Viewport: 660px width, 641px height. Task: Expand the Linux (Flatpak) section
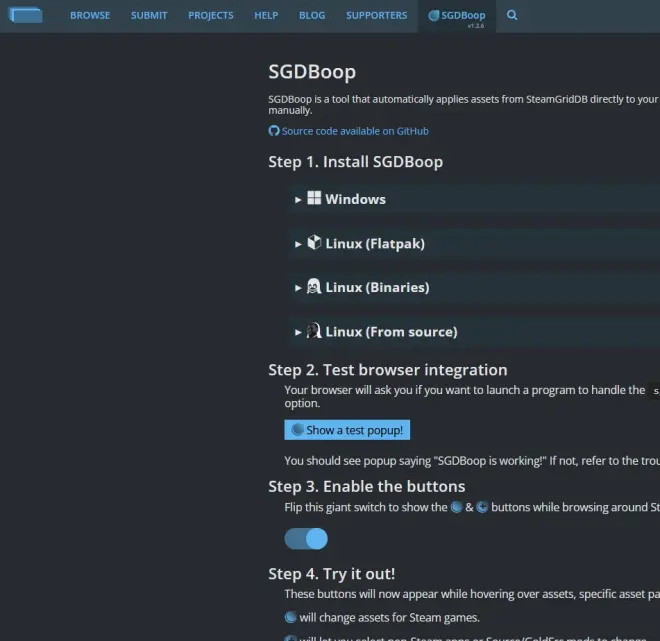(x=474, y=243)
